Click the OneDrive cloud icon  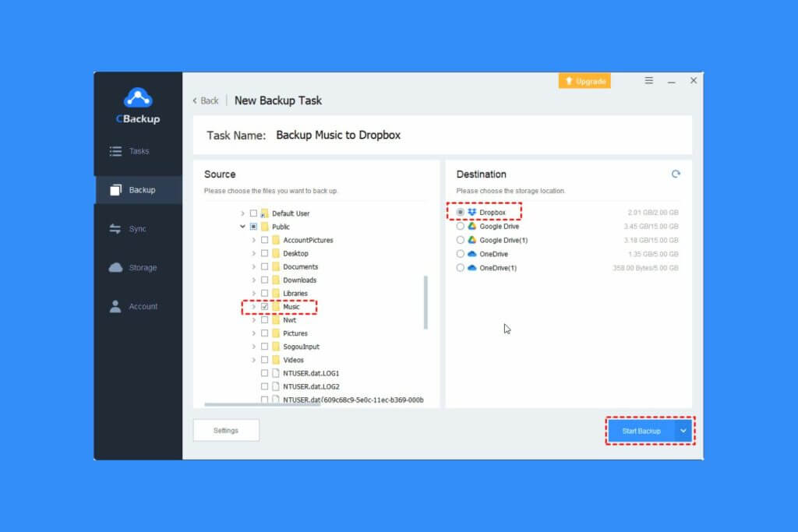(x=472, y=254)
